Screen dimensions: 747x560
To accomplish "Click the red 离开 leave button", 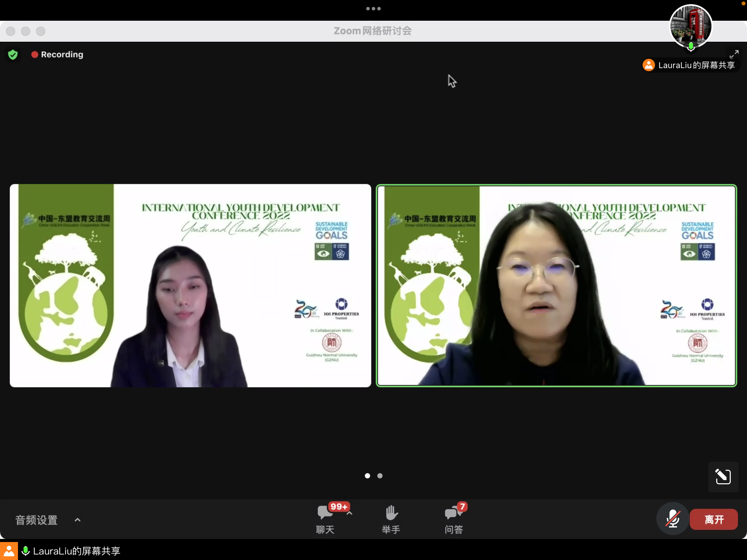I will (713, 519).
